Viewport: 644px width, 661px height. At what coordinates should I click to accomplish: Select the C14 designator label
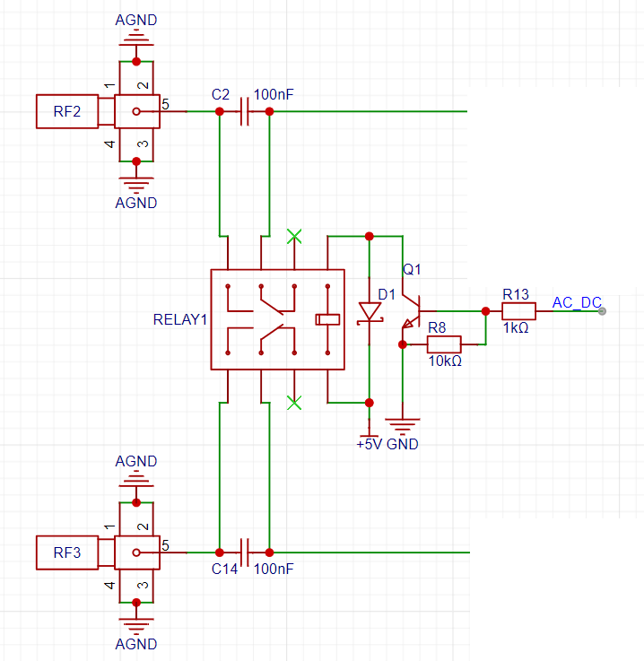pyautogui.click(x=224, y=569)
